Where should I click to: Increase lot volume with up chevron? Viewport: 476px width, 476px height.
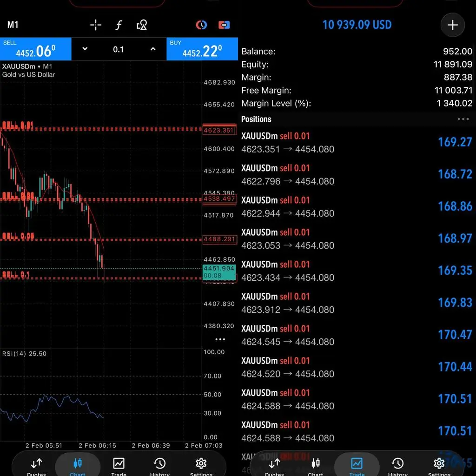[x=153, y=49]
